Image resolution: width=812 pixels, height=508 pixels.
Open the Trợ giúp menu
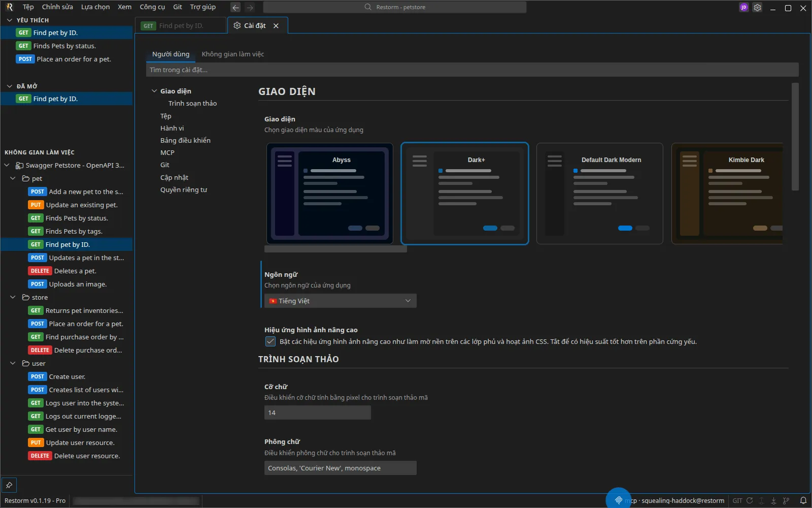point(203,7)
